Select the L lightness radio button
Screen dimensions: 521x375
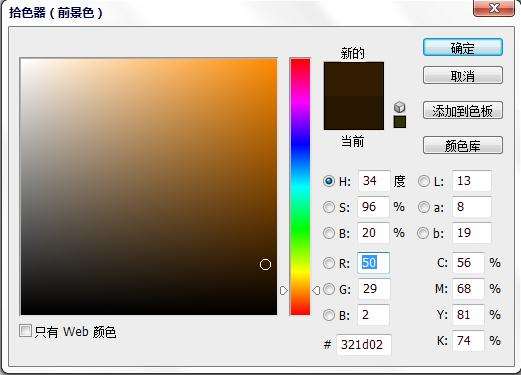tap(424, 181)
